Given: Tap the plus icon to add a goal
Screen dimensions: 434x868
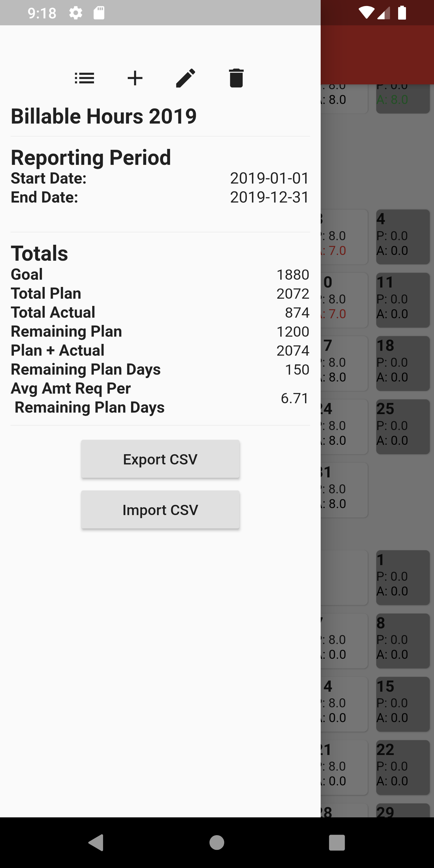Looking at the screenshot, I should (x=135, y=78).
